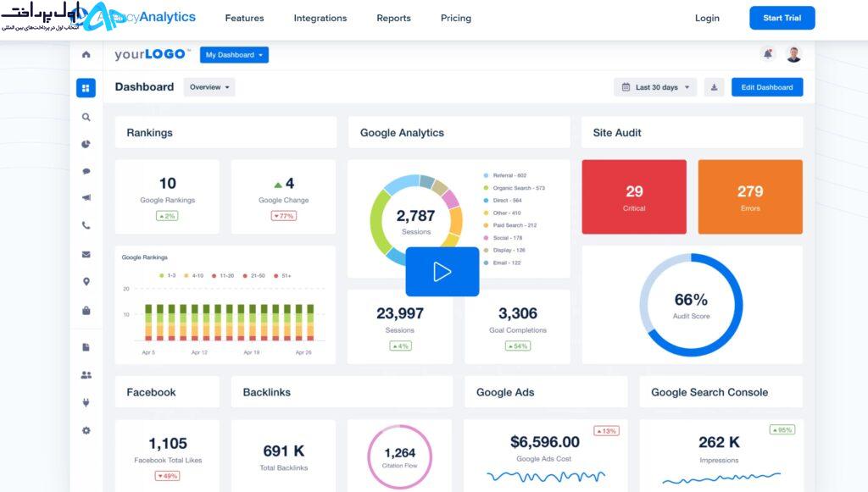Click the 23,997 Sessions value
Image resolution: width=868 pixels, height=492 pixels.
(x=400, y=313)
